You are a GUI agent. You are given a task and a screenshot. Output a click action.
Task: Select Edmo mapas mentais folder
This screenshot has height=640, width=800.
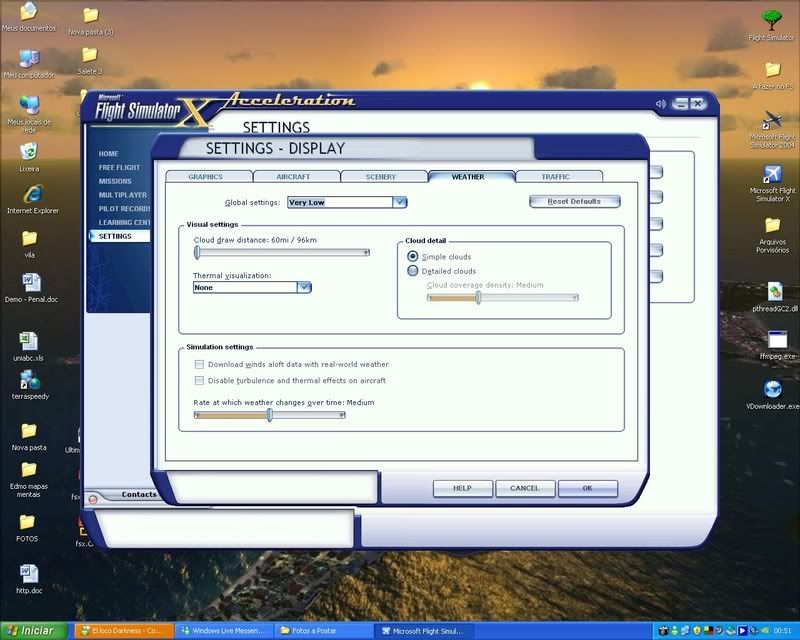[29, 471]
